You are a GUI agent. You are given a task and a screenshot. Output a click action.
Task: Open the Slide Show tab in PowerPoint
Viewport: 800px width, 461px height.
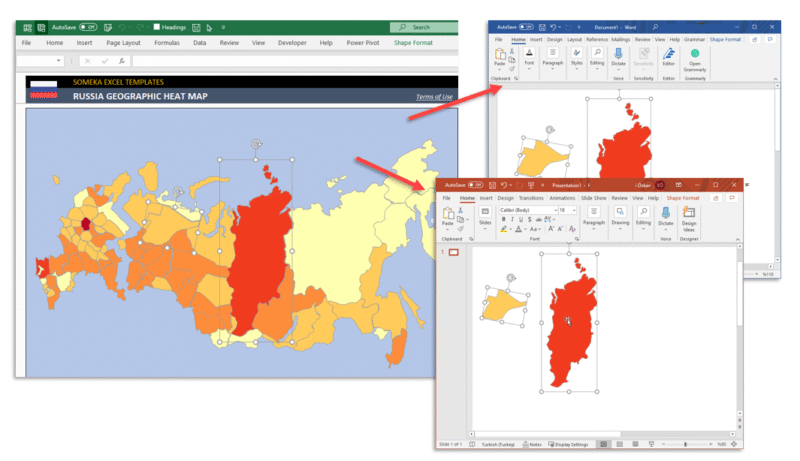(593, 198)
